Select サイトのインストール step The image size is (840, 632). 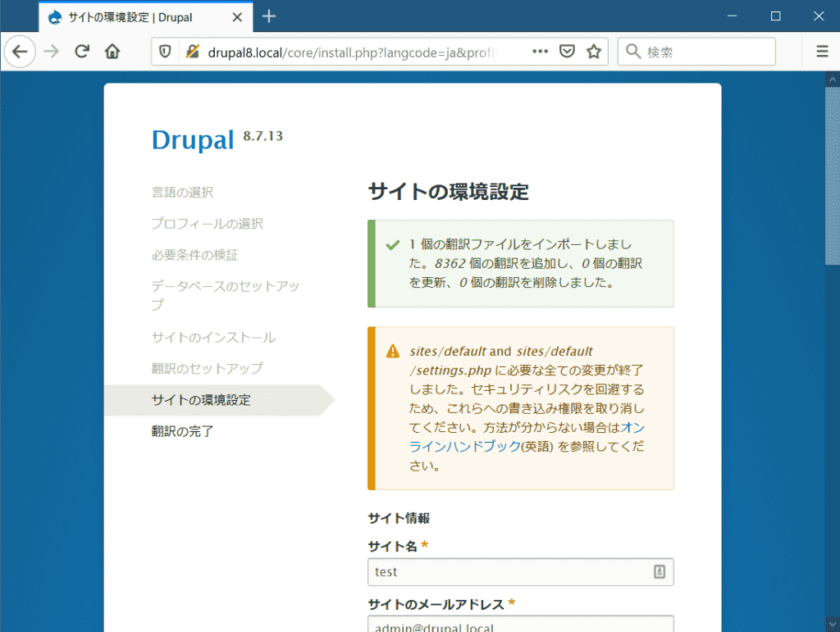(214, 337)
